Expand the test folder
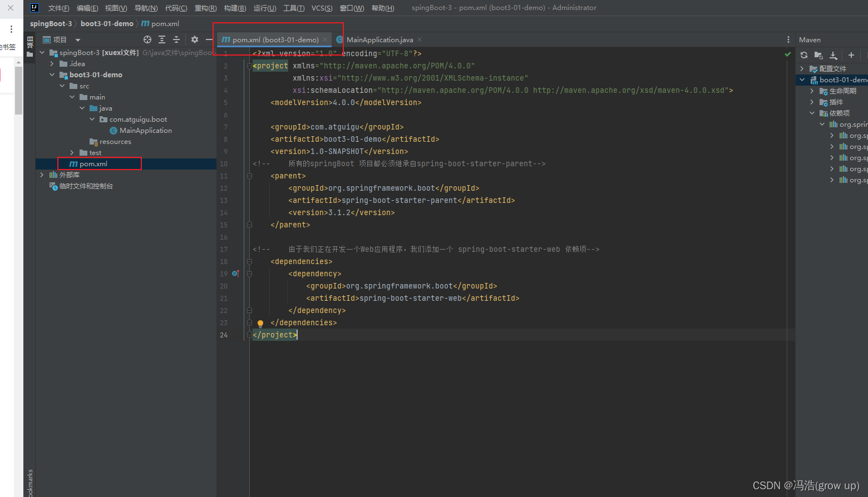 72,153
